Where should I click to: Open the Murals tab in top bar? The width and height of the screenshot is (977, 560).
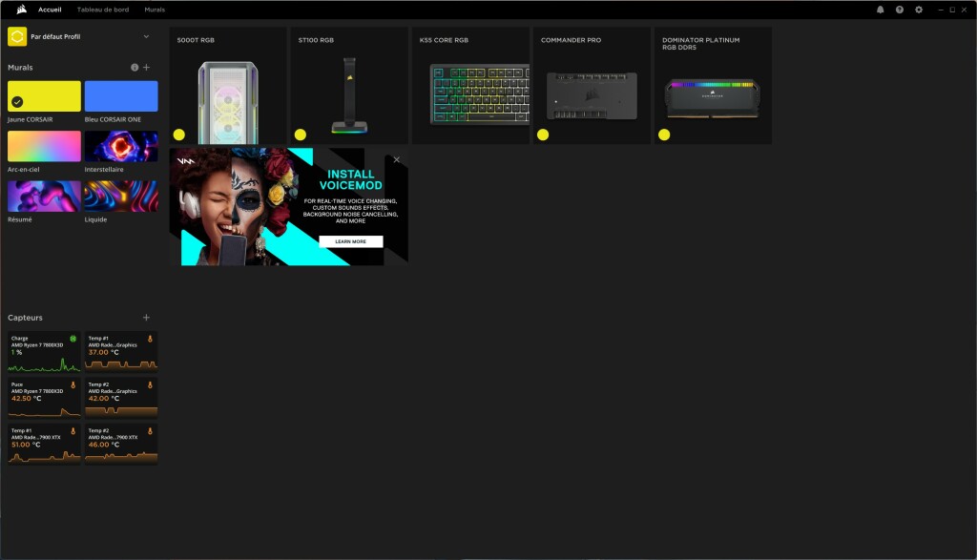(155, 10)
